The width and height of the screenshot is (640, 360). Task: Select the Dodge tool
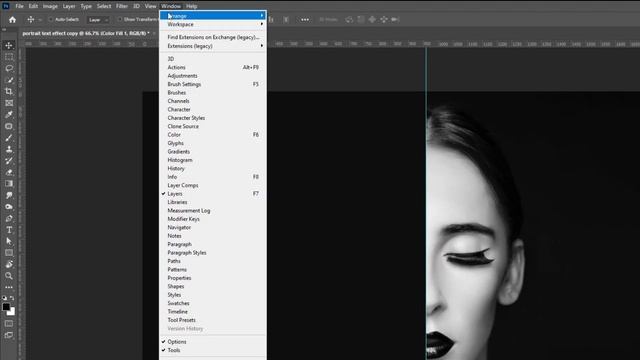coord(9,207)
